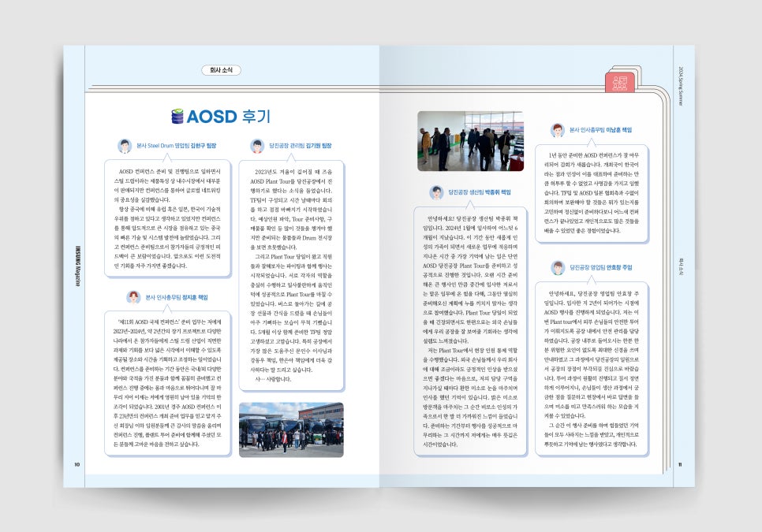This screenshot has height=532, width=762.
Task: Click the name label 안효창 주임
Action: pos(619,267)
